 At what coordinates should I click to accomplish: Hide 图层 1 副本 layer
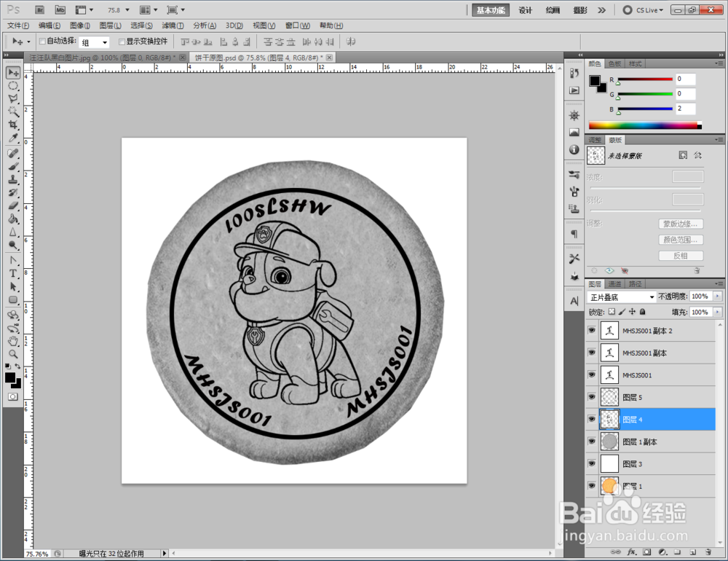pos(591,441)
